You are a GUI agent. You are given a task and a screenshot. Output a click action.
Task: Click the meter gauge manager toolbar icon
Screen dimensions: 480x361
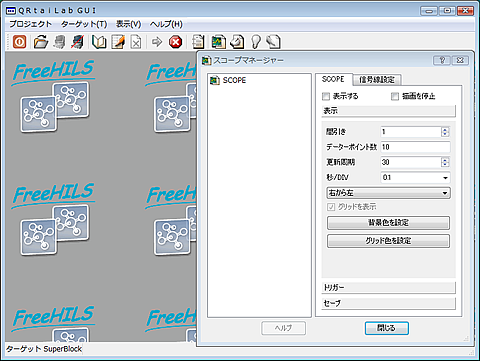click(237, 42)
